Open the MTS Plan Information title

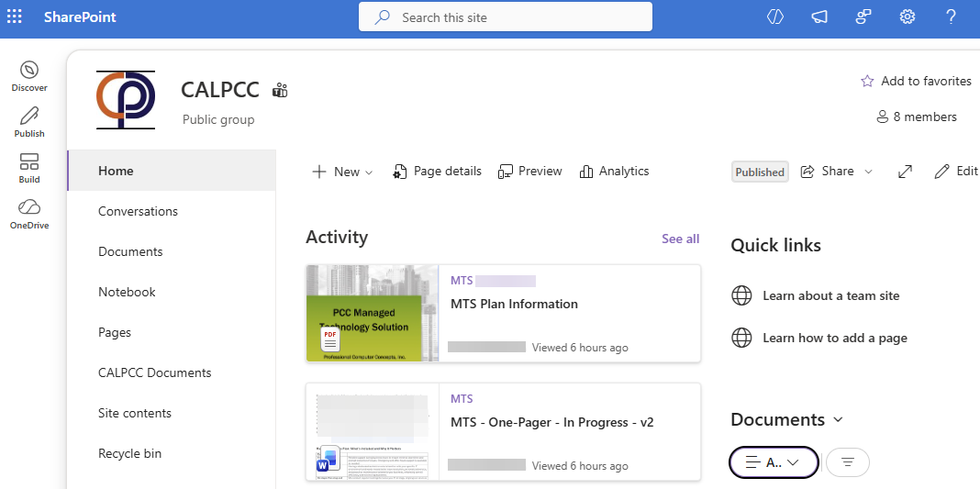515,305
